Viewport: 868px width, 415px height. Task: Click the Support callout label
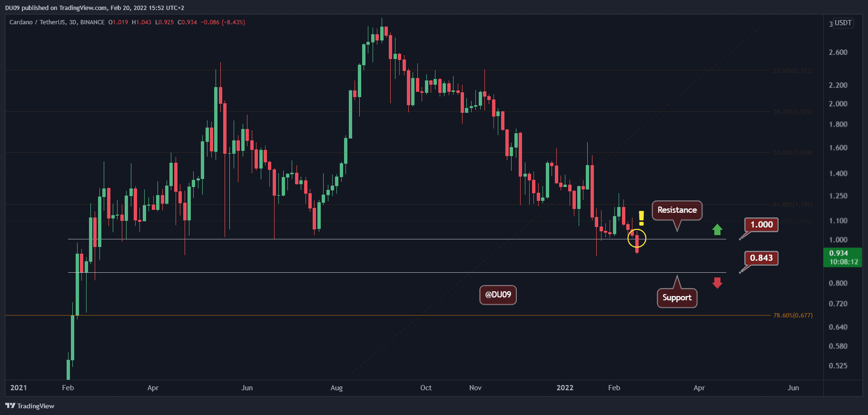[677, 298]
